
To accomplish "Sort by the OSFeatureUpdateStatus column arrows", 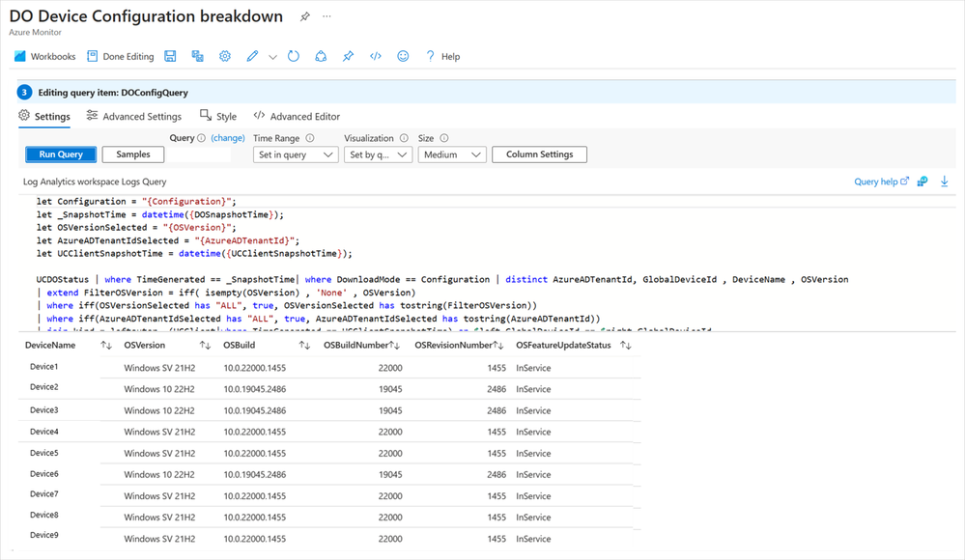I will pyautogui.click(x=626, y=346).
